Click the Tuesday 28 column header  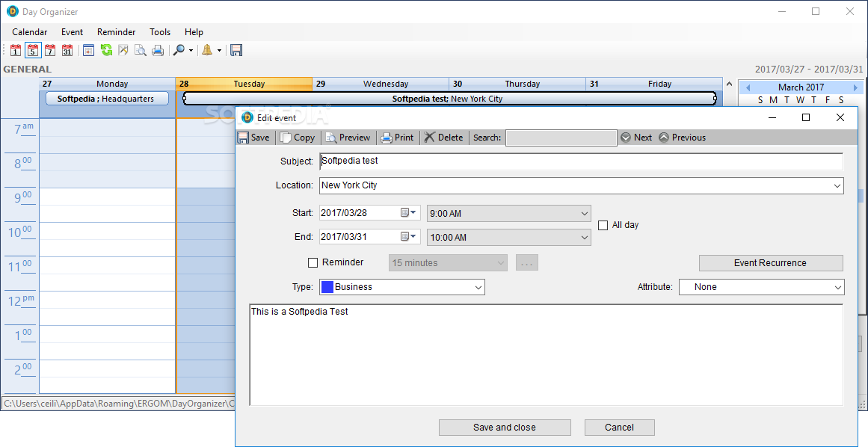[x=244, y=84]
